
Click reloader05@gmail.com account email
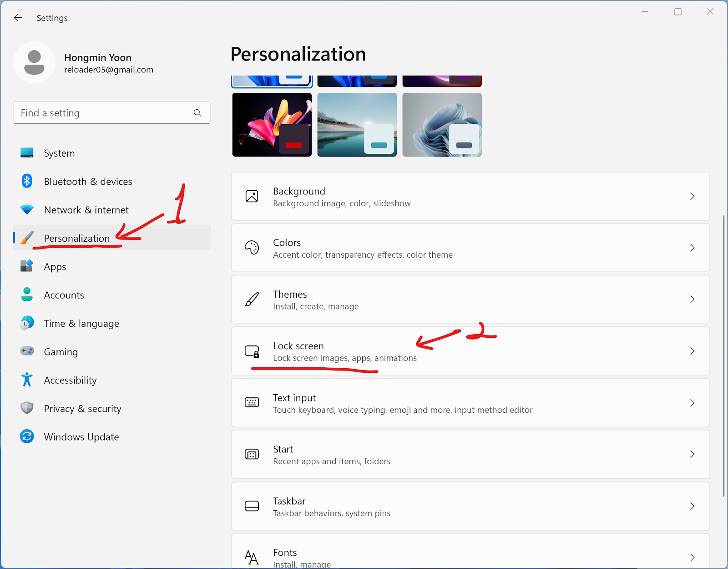(109, 70)
